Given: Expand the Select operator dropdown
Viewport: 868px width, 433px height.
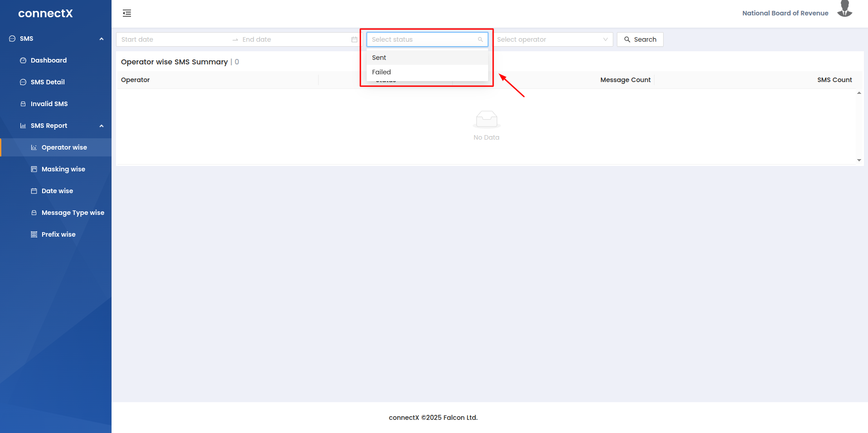Looking at the screenshot, I should [x=553, y=39].
